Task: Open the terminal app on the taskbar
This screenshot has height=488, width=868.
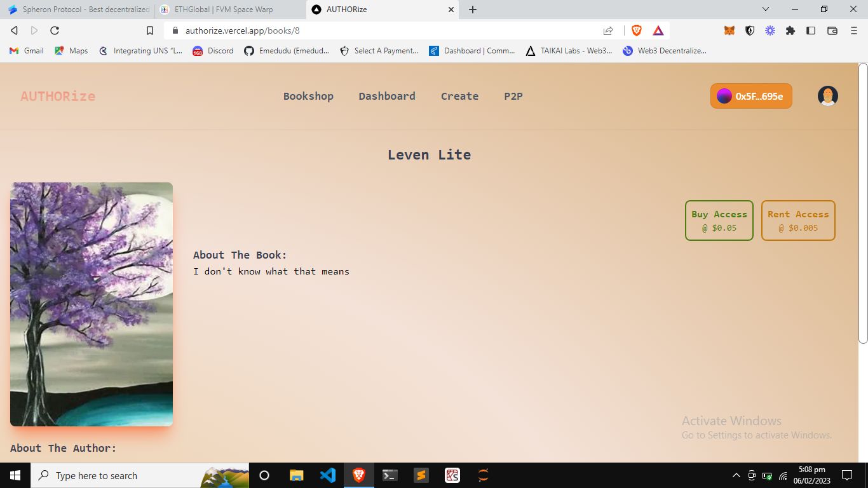Action: point(390,475)
